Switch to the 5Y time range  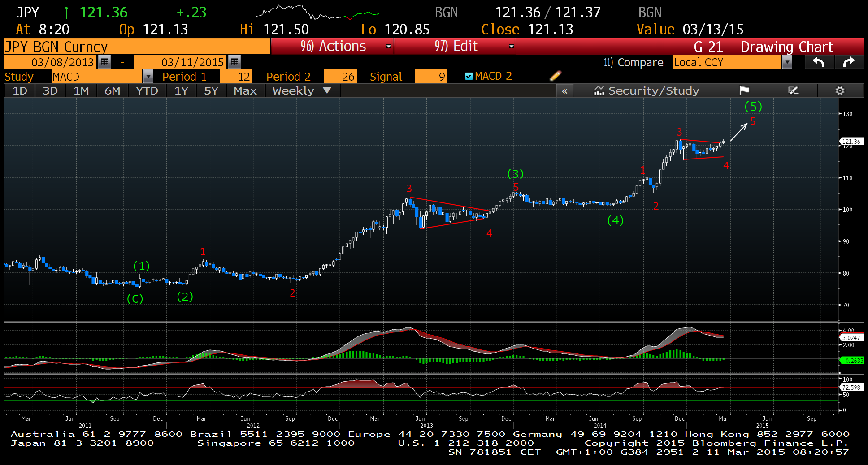pyautogui.click(x=211, y=90)
